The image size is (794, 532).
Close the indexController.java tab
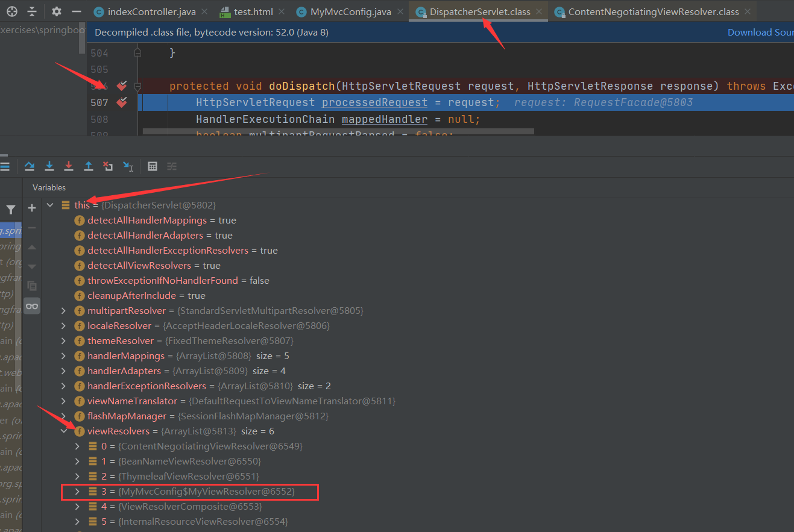204,11
